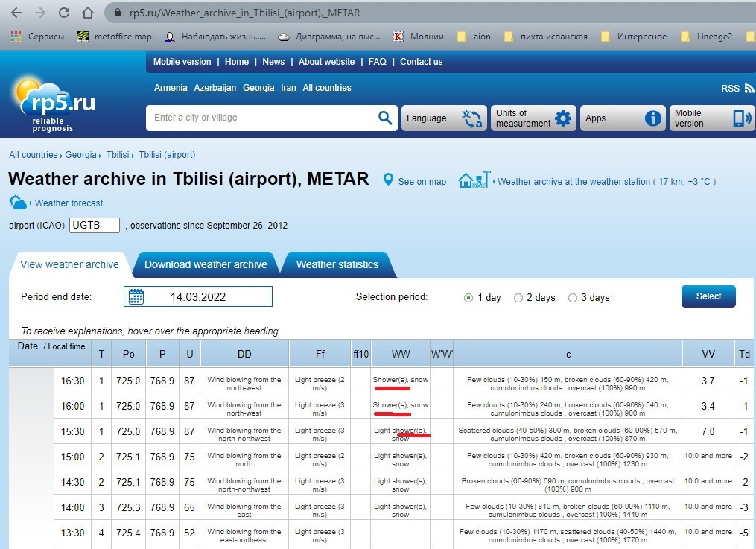756x549 pixels.
Task: Select the 3 days selection period
Action: [573, 298]
